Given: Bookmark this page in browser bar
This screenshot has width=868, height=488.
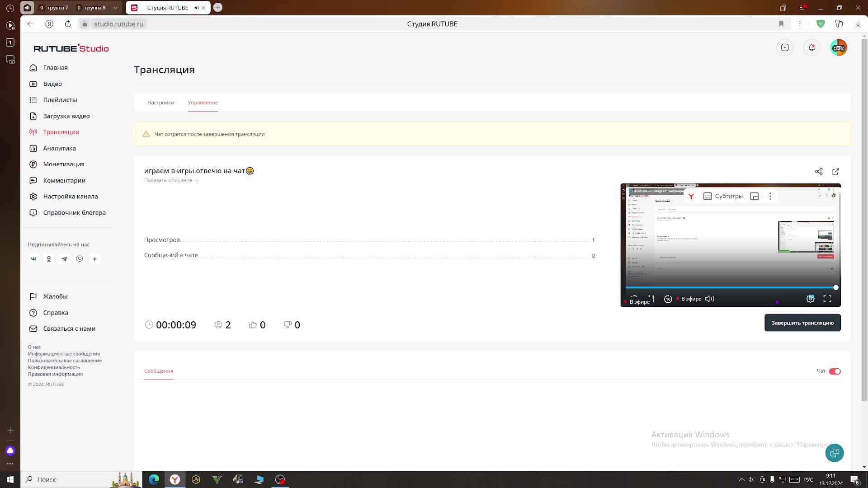Looking at the screenshot, I should [x=781, y=24].
